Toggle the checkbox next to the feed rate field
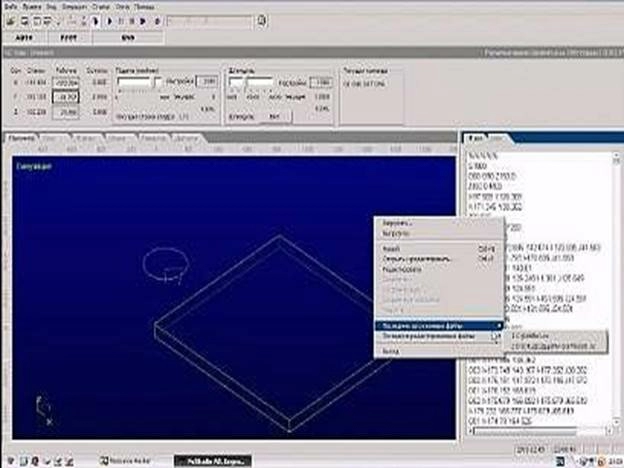This screenshot has width=624, height=468. pyautogui.click(x=158, y=82)
